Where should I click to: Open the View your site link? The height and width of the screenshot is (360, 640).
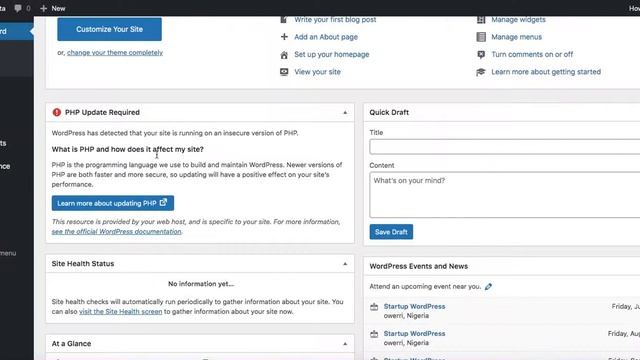[317, 72]
